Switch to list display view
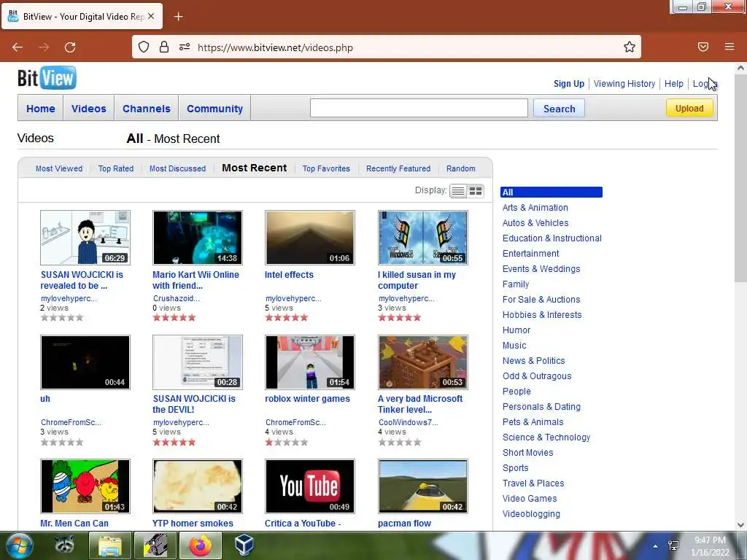The image size is (747, 560). pyautogui.click(x=458, y=191)
